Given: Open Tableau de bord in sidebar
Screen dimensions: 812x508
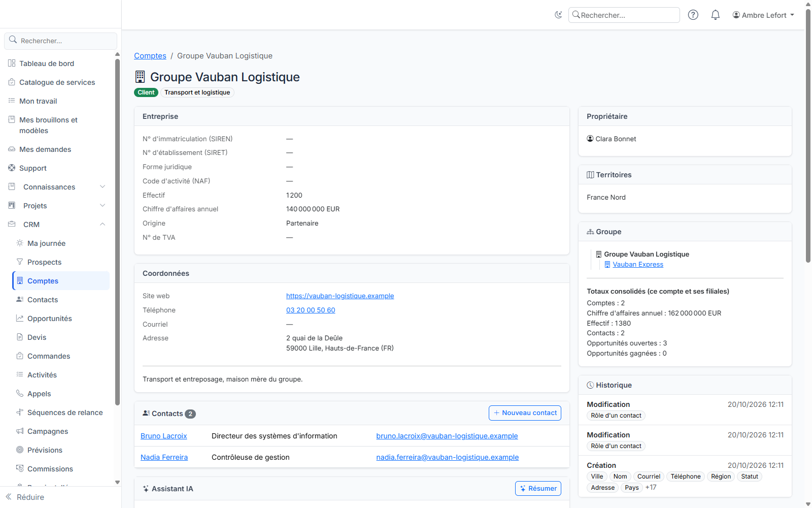Looking at the screenshot, I should [x=47, y=63].
